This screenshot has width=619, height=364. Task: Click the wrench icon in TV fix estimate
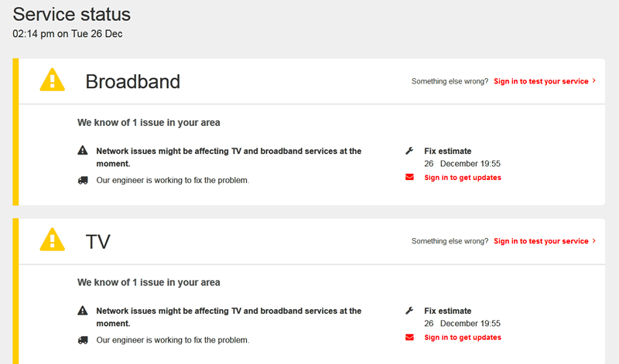click(409, 311)
